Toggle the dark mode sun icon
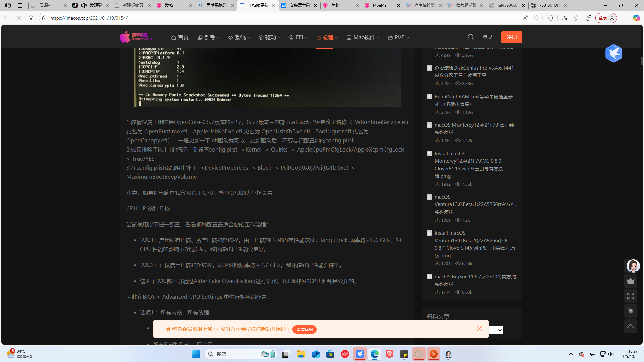The image size is (644, 362). 630,311
